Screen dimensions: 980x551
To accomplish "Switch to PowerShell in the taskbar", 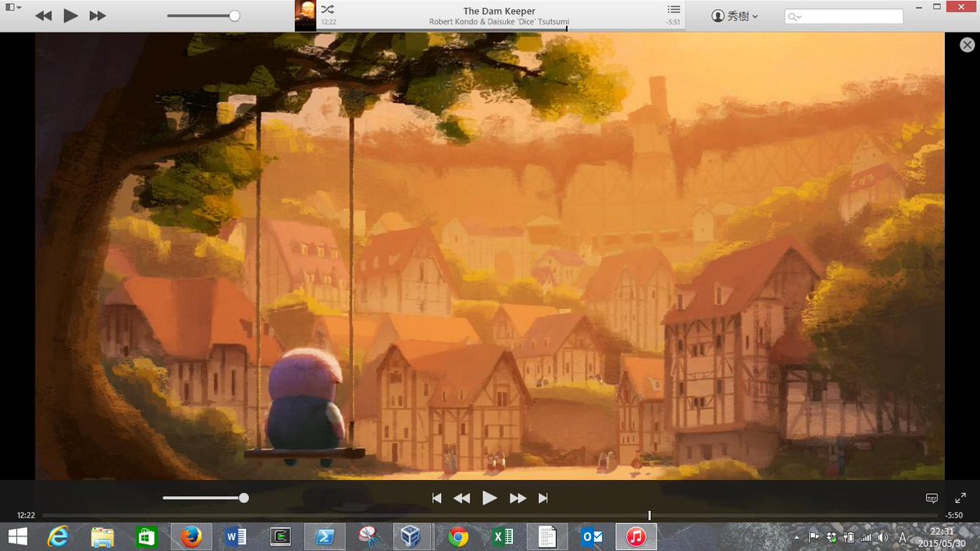I will point(324,536).
